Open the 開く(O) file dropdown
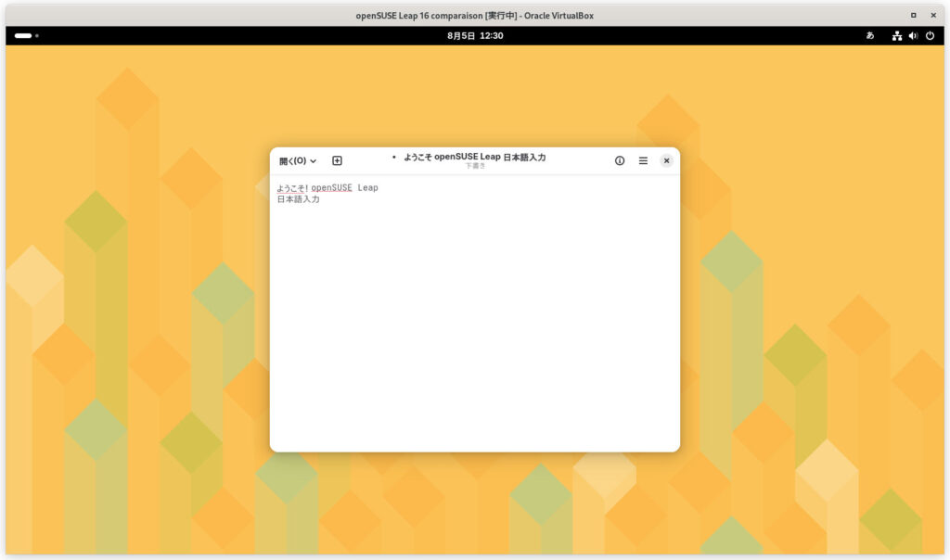 [298, 161]
